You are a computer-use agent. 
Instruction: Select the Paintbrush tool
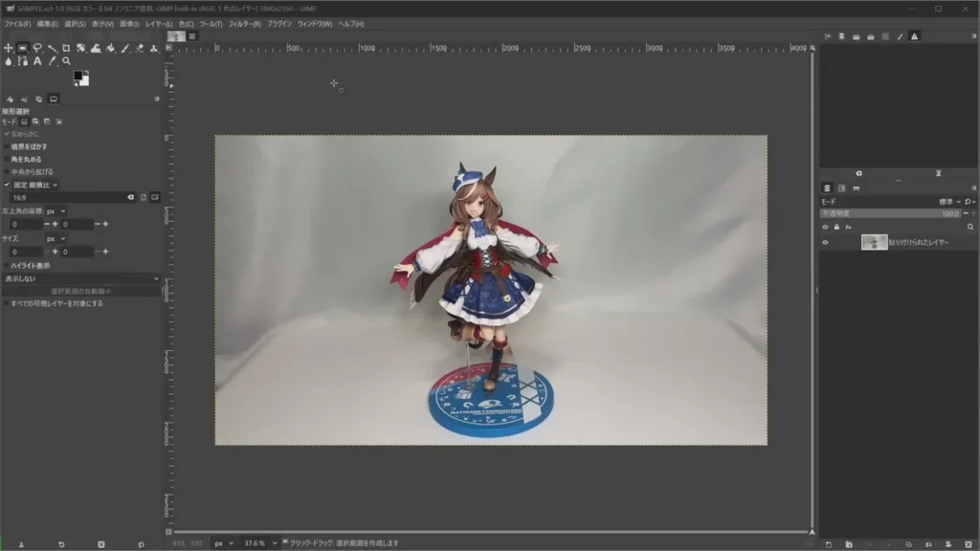point(125,48)
